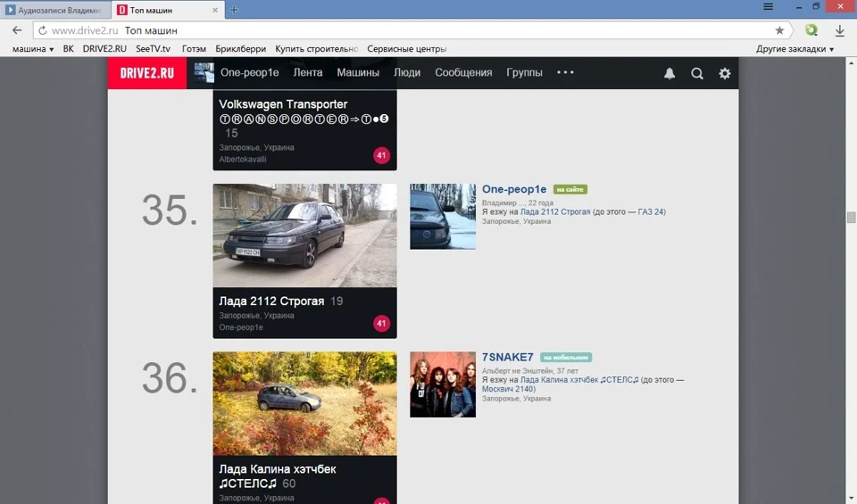This screenshot has height=504, width=857.
Task: Click Лада 2112 Строгая link in description
Action: (555, 212)
